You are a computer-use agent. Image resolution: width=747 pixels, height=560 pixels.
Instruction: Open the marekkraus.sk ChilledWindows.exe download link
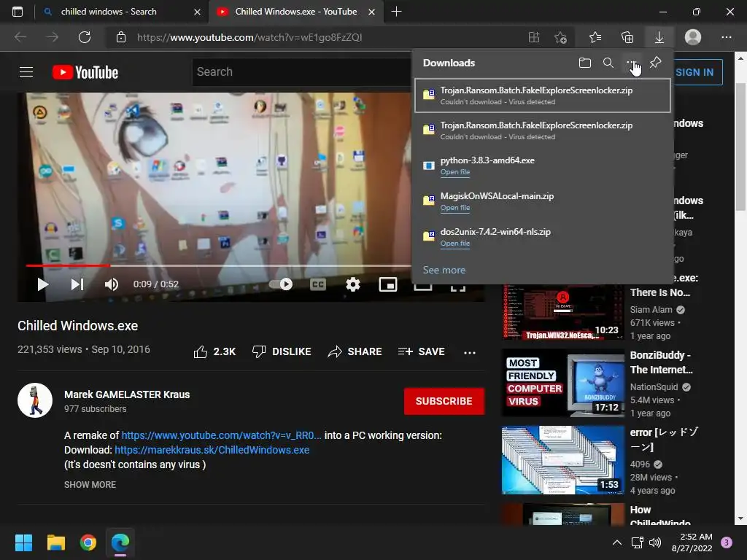[212, 450]
